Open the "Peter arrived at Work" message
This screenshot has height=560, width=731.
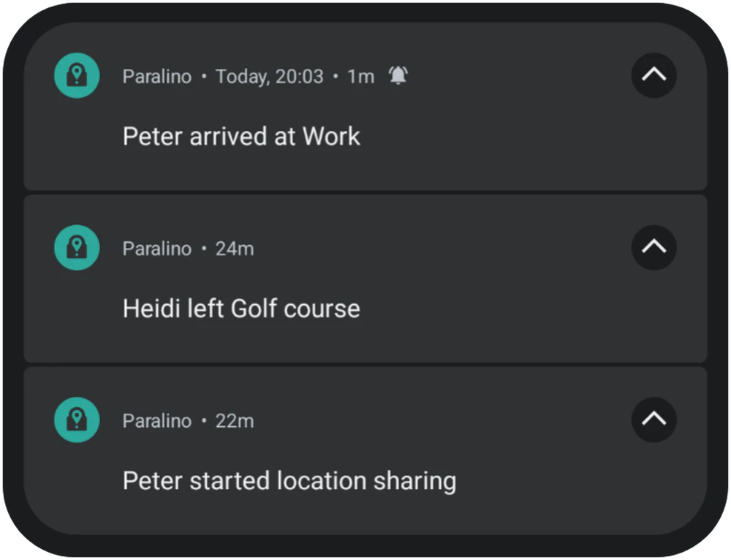click(241, 137)
